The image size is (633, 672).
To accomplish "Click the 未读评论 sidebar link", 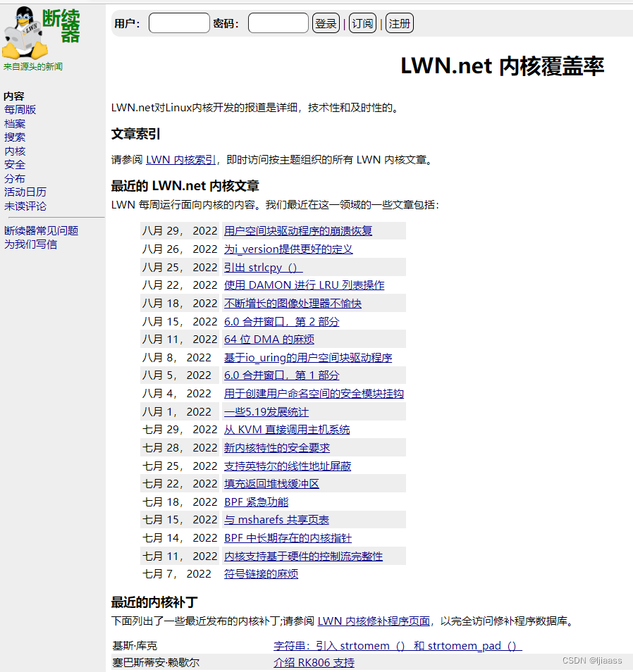I will [25, 206].
